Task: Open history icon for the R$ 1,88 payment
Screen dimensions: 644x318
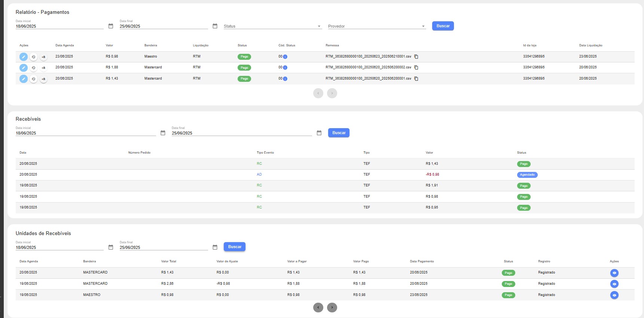Action: point(33,68)
